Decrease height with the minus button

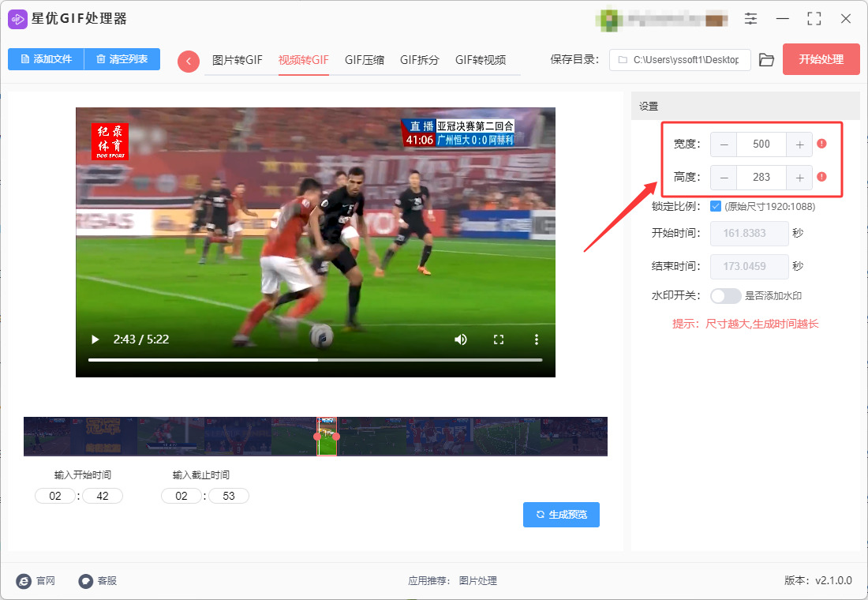pos(724,178)
